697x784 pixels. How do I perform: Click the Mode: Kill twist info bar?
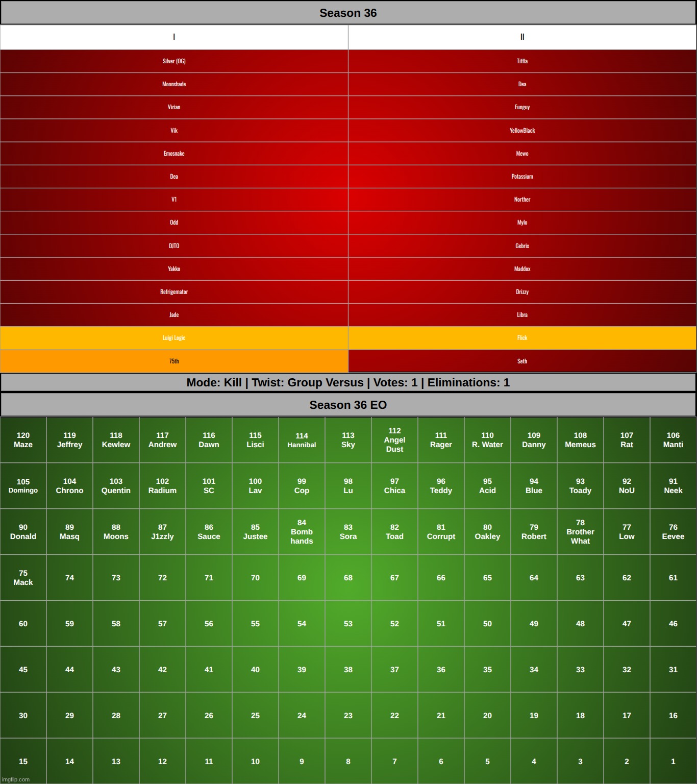pyautogui.click(x=348, y=382)
